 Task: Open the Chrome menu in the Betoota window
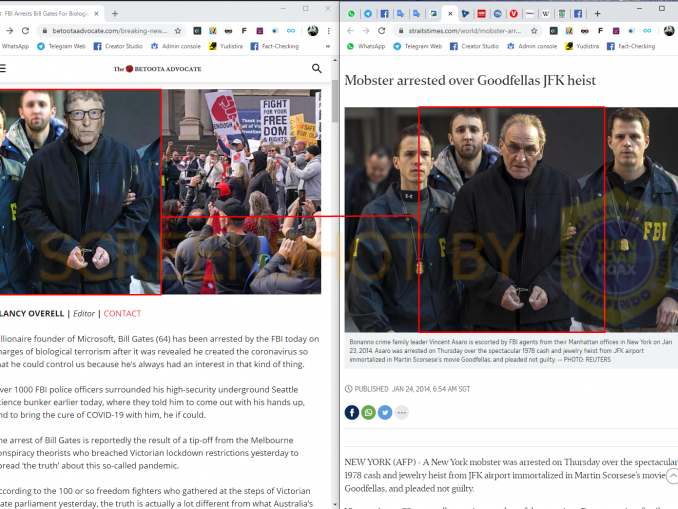pyautogui.click(x=329, y=31)
